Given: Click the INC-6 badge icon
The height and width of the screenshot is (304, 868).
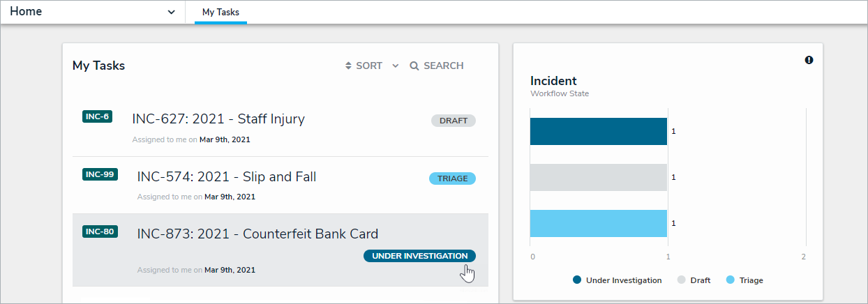Looking at the screenshot, I should pyautogui.click(x=97, y=116).
